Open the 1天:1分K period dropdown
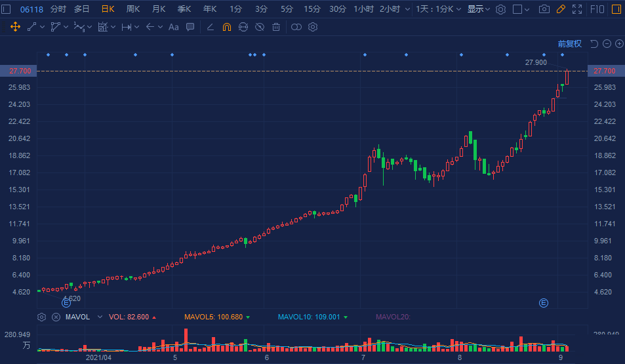 tap(439, 9)
